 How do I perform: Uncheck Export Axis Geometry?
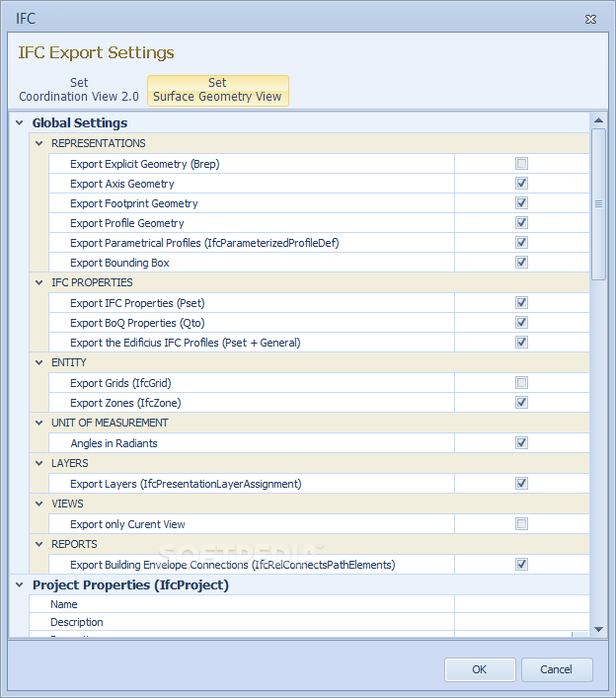tap(521, 184)
